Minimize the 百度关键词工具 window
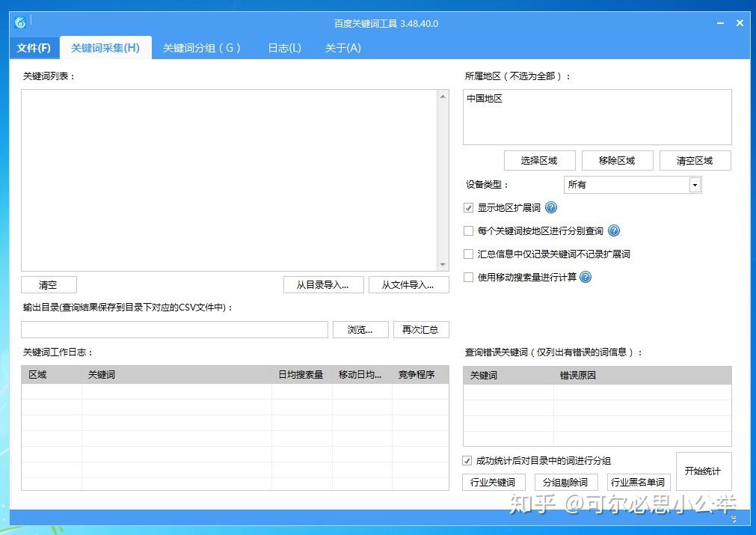The height and width of the screenshot is (535, 756). 720,23
